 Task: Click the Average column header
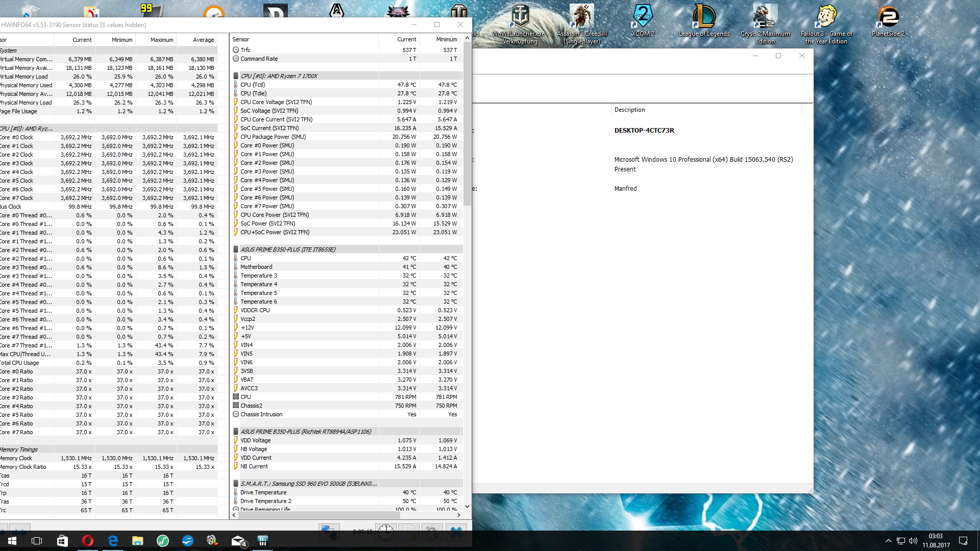click(x=203, y=40)
